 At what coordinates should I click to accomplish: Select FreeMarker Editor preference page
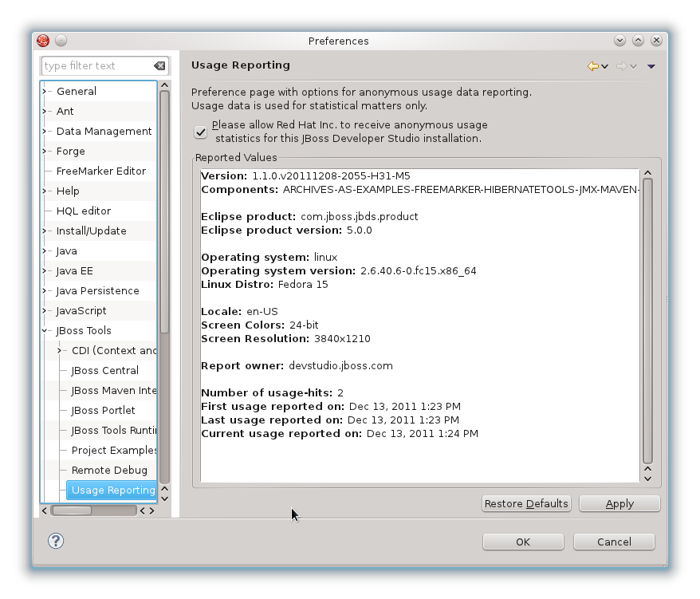click(x=101, y=171)
